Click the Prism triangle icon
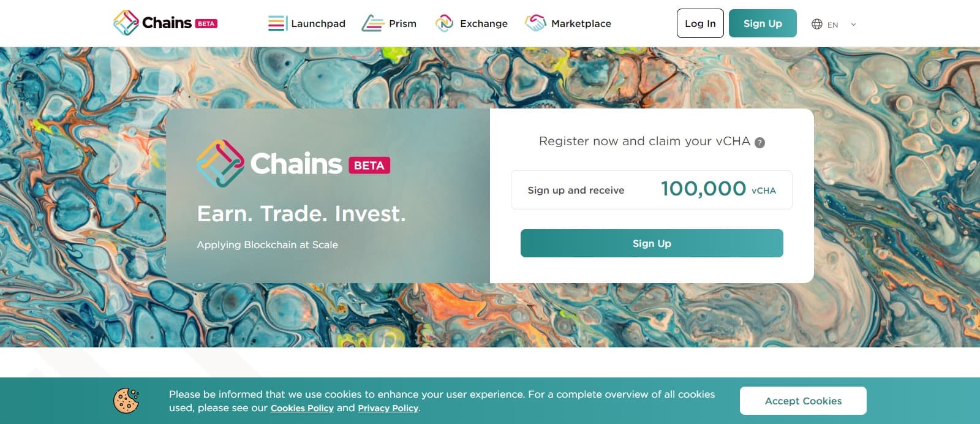980x424 pixels. (x=372, y=24)
